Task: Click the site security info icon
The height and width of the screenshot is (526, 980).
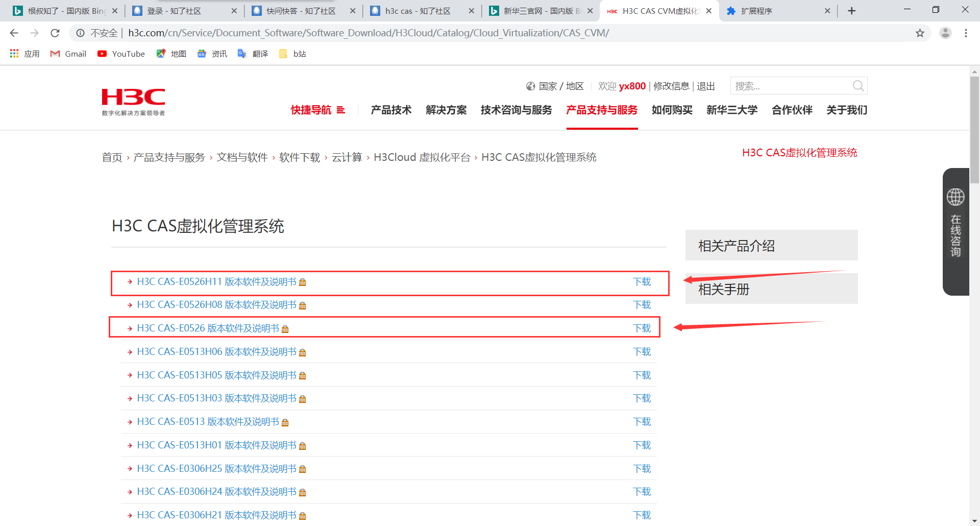Action: (x=80, y=33)
